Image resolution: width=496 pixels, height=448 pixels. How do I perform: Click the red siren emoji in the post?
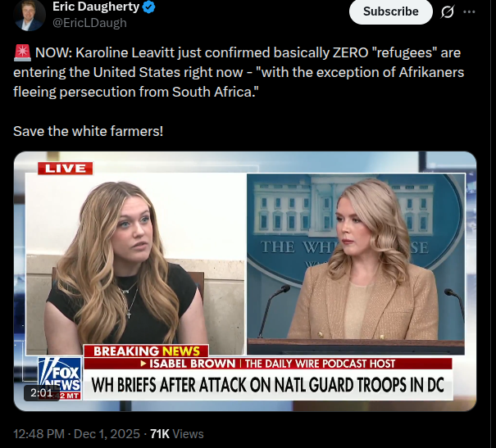(22, 52)
